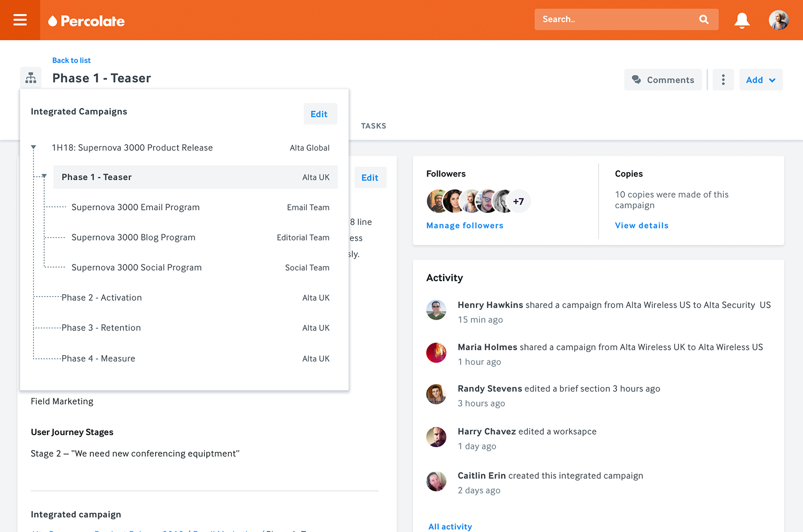This screenshot has width=803, height=532.
Task: Click Caitlin Erin's avatar in Activity
Action: click(436, 481)
